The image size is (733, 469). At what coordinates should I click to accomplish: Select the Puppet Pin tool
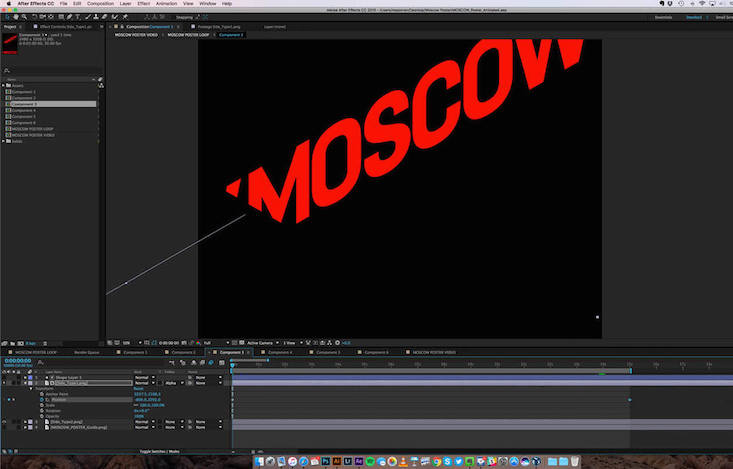tap(125, 17)
